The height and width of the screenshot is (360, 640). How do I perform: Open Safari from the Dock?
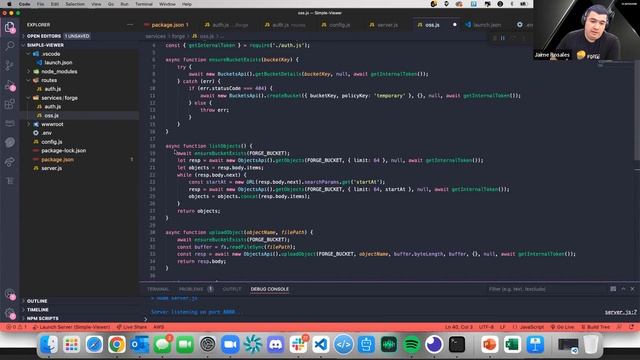(x=94, y=344)
